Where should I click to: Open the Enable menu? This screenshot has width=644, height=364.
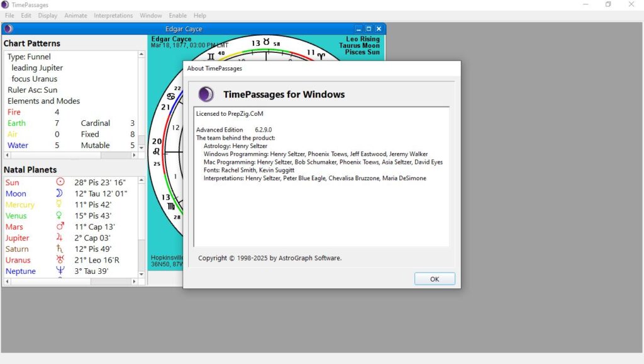(178, 16)
